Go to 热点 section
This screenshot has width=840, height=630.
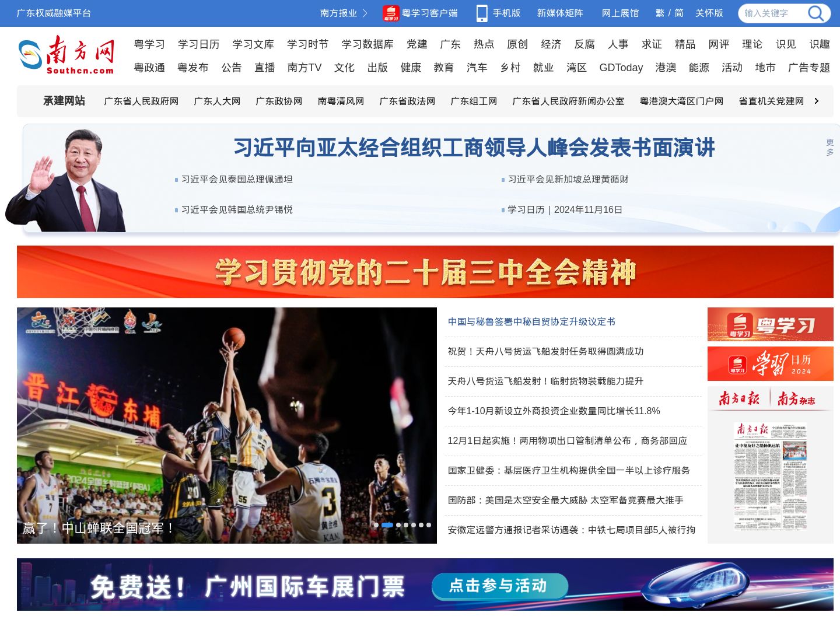point(484,44)
